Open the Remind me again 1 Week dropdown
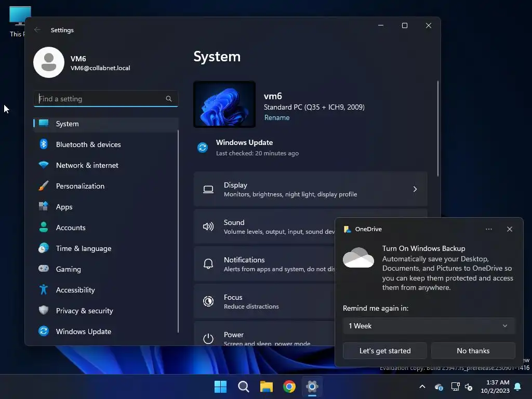Screen dimensions: 532x399 tap(429, 326)
